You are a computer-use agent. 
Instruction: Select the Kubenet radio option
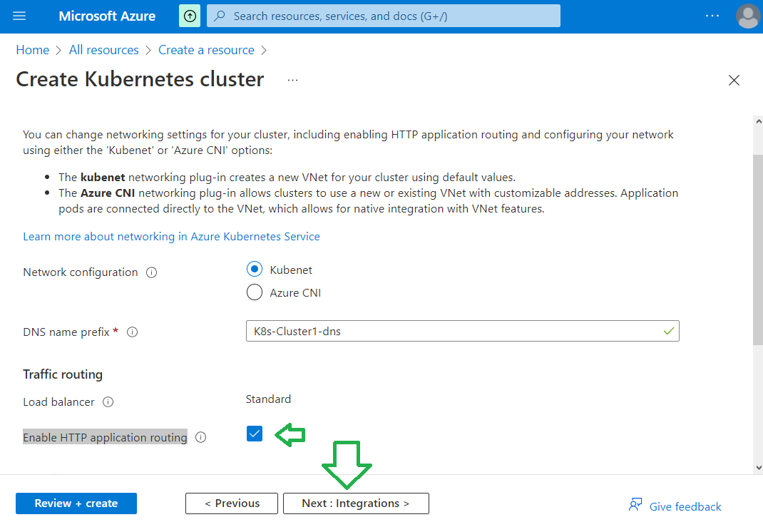[255, 269]
